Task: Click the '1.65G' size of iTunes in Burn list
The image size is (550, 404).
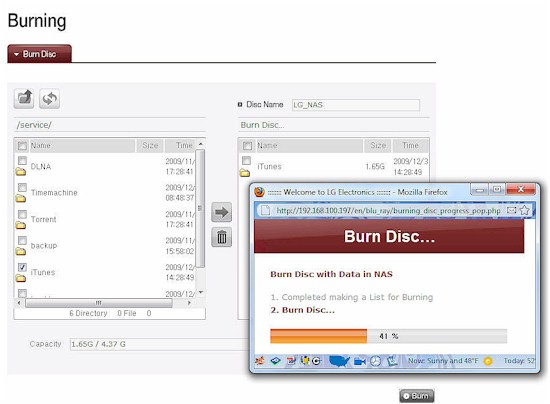Action: (375, 167)
